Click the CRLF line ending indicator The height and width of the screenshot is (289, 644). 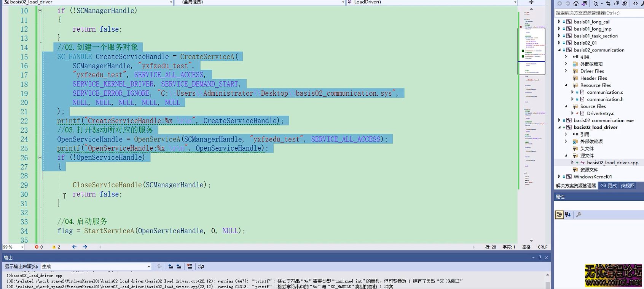(x=542, y=247)
